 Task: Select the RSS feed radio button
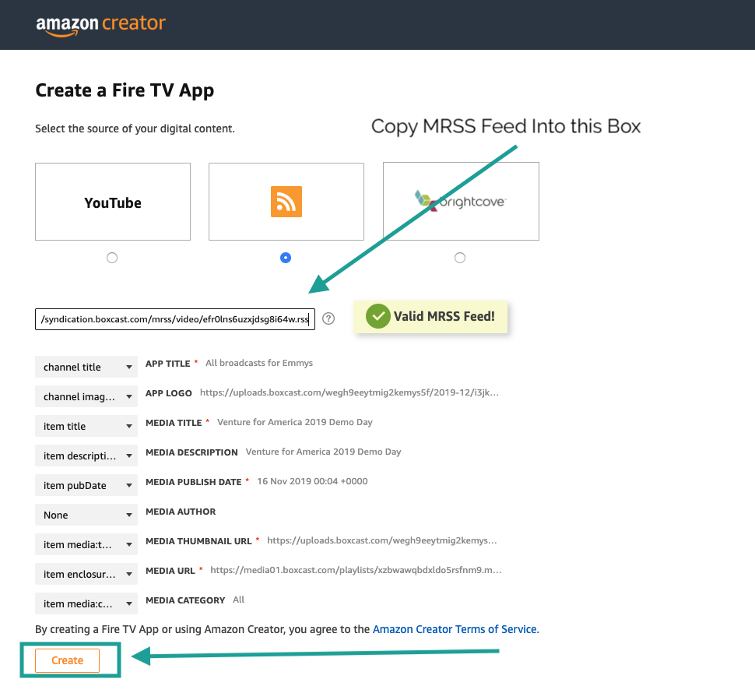click(x=286, y=258)
